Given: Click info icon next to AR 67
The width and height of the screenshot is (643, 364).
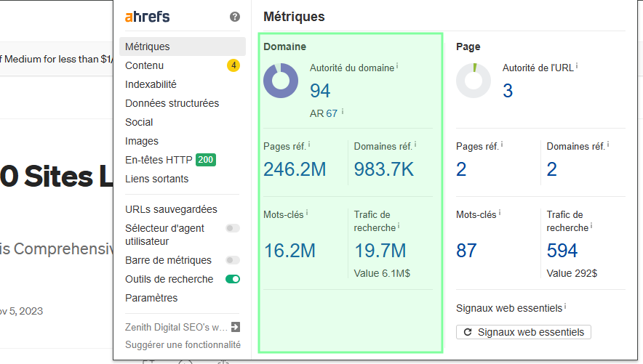Looking at the screenshot, I should (x=343, y=111).
